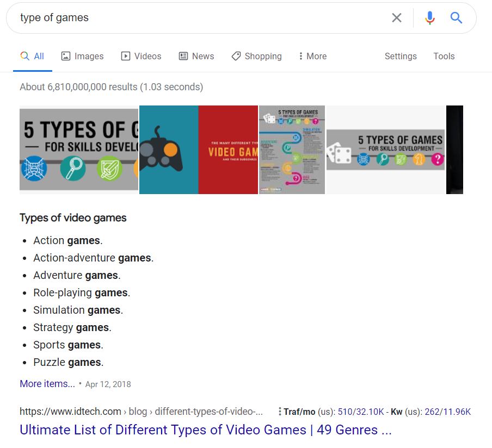This screenshot has height=448, width=492.
Task: Open Tools to reveal search filters
Action: click(444, 55)
